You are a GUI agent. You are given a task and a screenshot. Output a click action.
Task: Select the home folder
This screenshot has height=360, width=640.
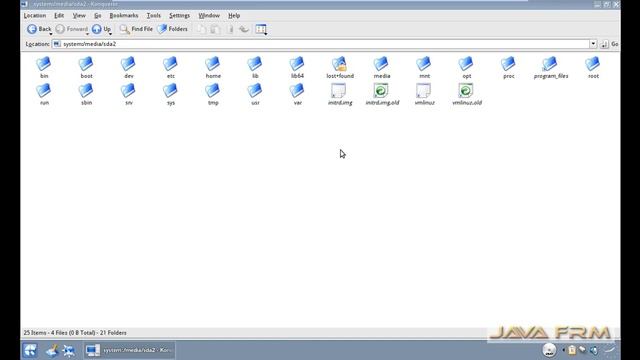[213, 67]
